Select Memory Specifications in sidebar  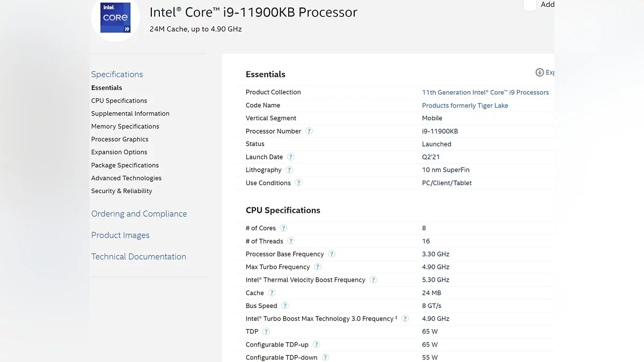click(x=125, y=127)
